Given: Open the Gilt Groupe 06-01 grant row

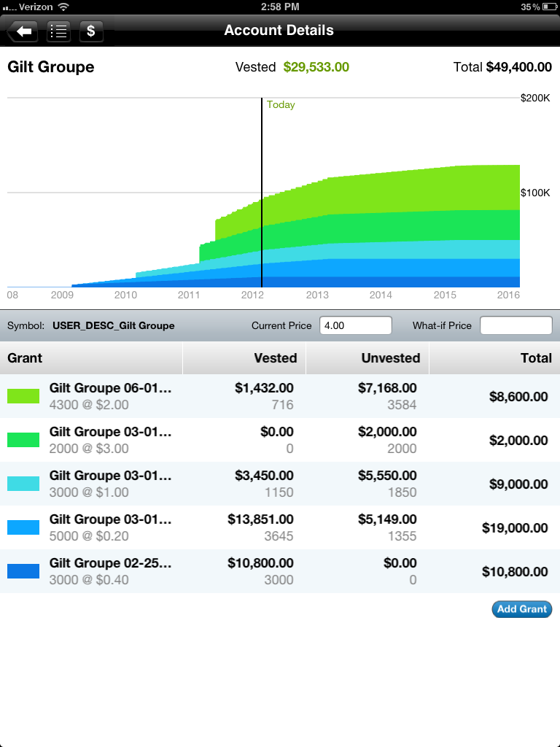Looking at the screenshot, I should click(x=280, y=396).
